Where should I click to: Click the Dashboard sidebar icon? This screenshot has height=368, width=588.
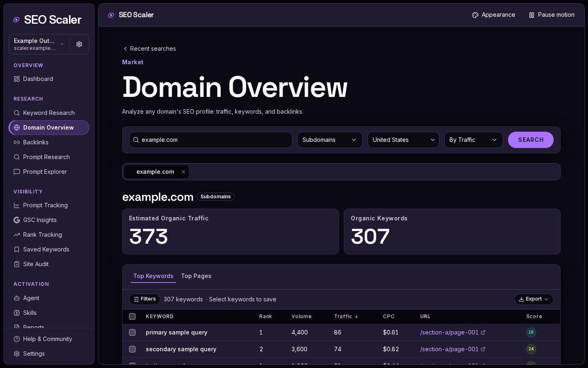tap(17, 79)
